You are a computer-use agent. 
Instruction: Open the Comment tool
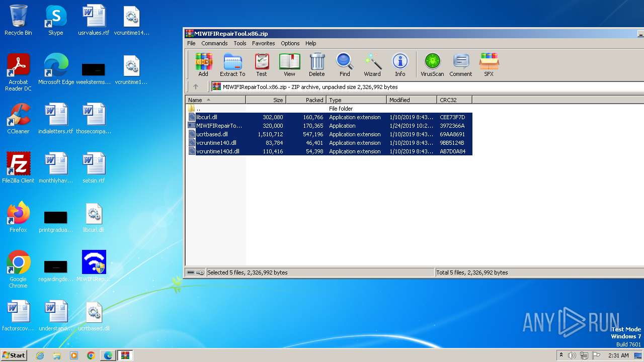461,65
